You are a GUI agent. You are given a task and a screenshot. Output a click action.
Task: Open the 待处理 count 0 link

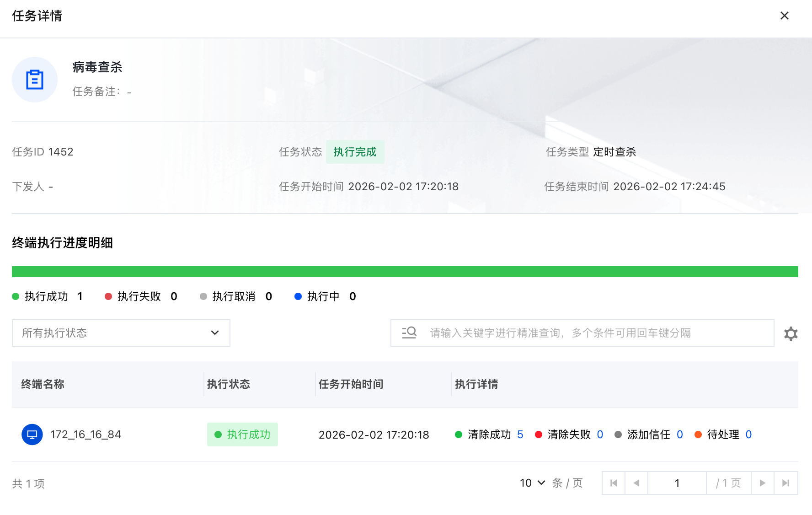click(x=748, y=435)
